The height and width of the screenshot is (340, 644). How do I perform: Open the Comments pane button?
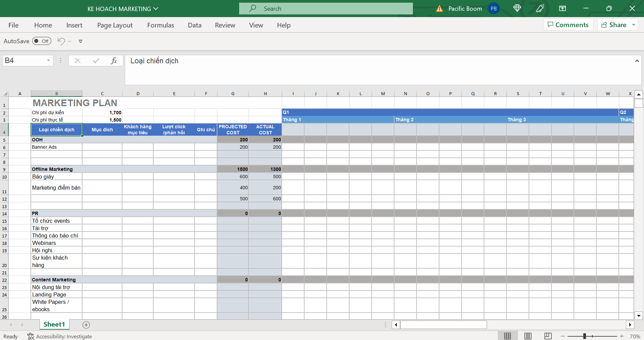[568, 25]
